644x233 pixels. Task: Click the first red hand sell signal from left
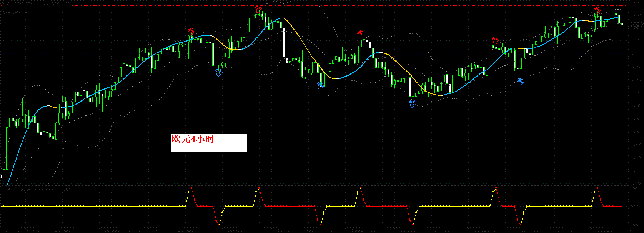click(x=191, y=30)
